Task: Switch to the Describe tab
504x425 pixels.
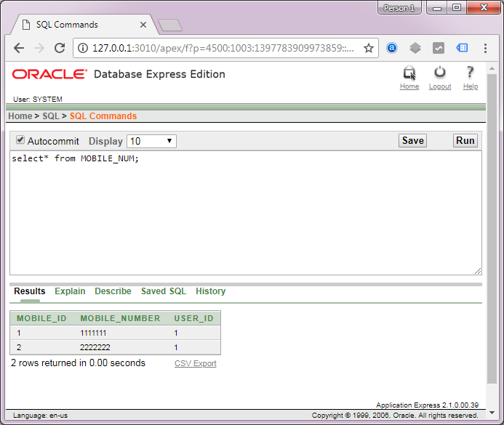Action: pos(113,291)
